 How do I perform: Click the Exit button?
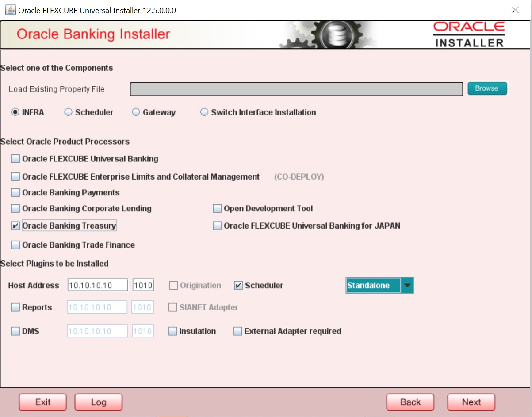point(43,402)
